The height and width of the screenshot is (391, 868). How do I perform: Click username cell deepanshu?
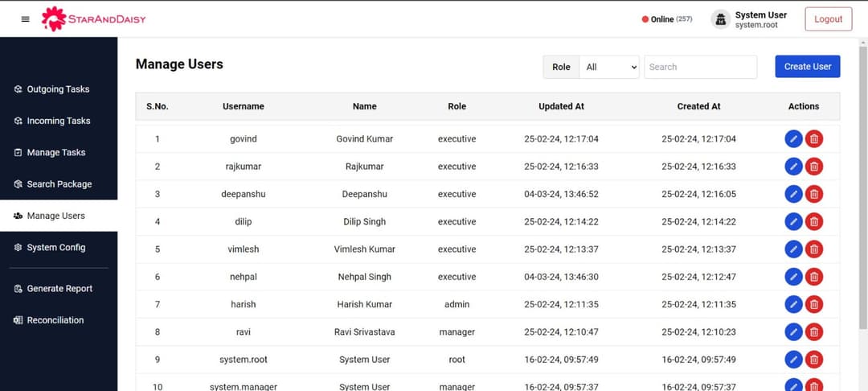point(243,195)
